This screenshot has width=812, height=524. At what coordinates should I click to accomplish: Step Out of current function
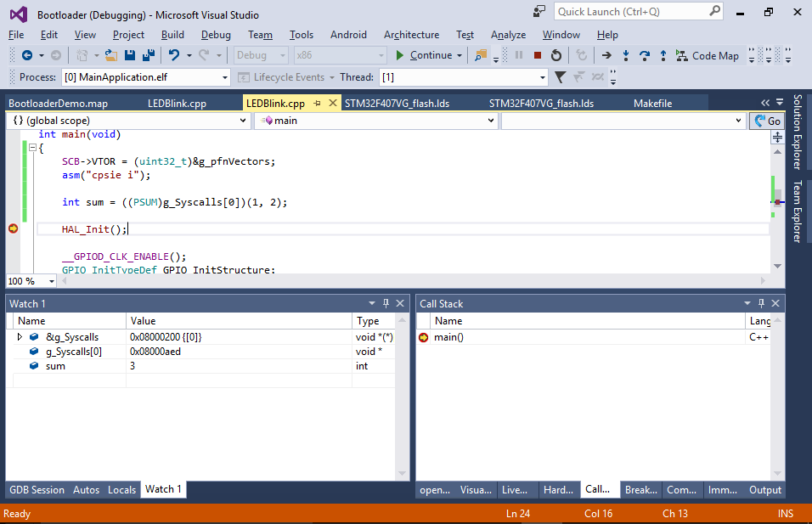tap(663, 55)
